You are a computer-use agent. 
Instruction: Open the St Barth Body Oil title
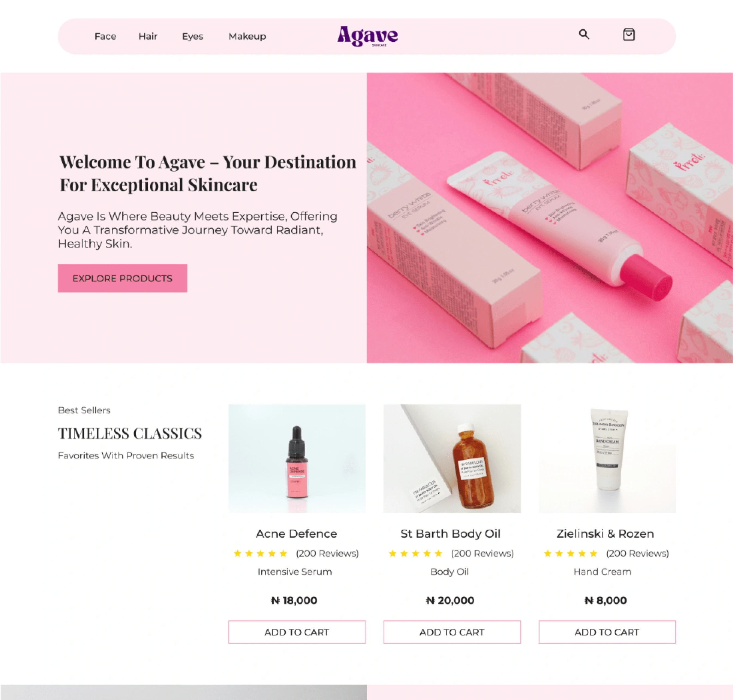[x=451, y=534]
